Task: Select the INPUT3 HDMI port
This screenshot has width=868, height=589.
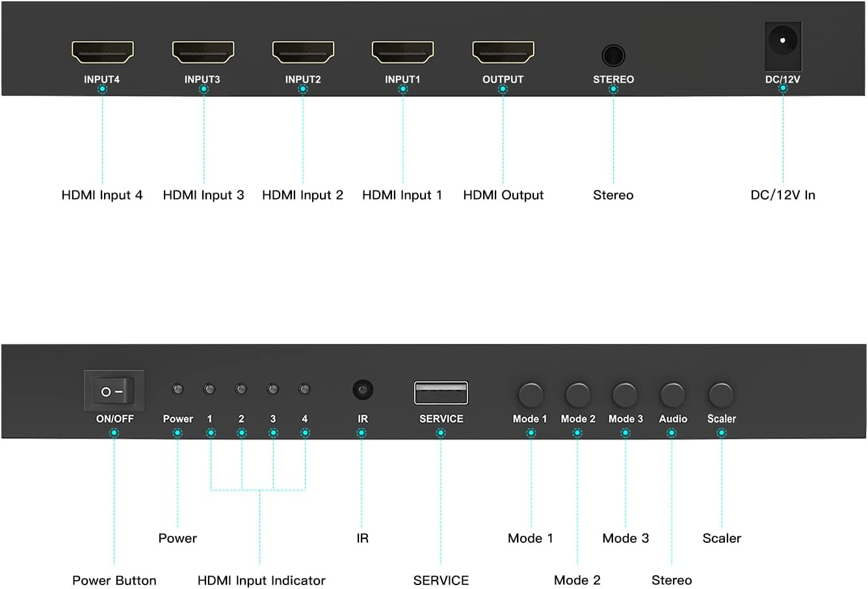Action: 203,52
